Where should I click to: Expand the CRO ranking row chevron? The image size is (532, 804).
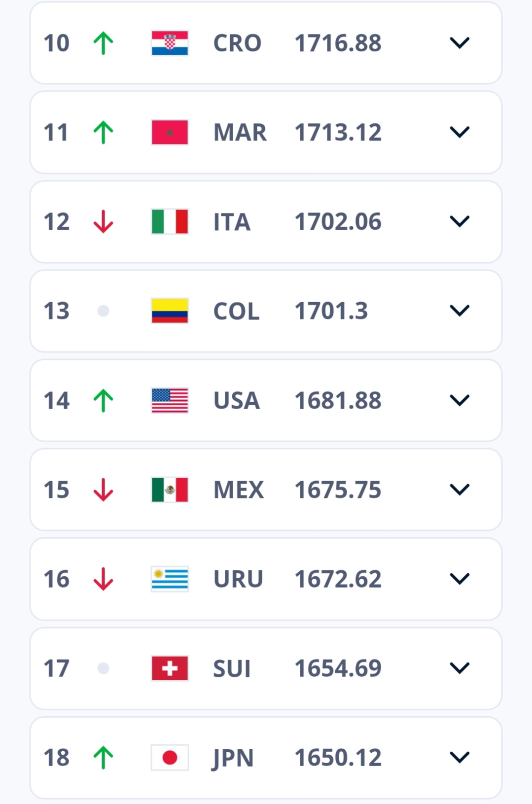click(x=460, y=43)
